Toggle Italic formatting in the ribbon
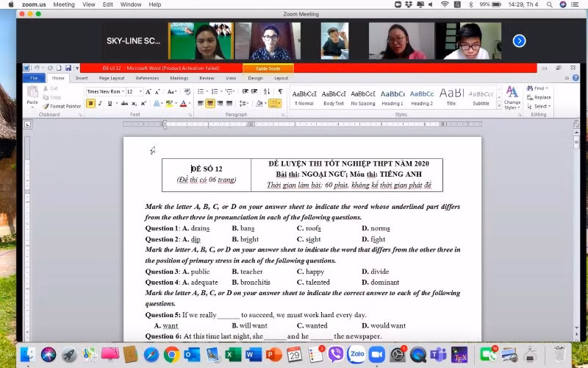 click(100, 104)
